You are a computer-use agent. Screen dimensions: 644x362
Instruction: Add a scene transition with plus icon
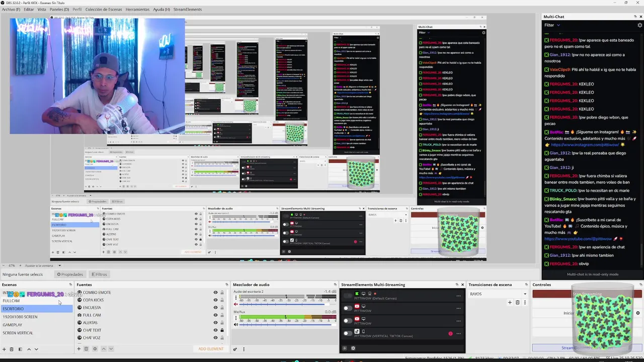pos(510,302)
